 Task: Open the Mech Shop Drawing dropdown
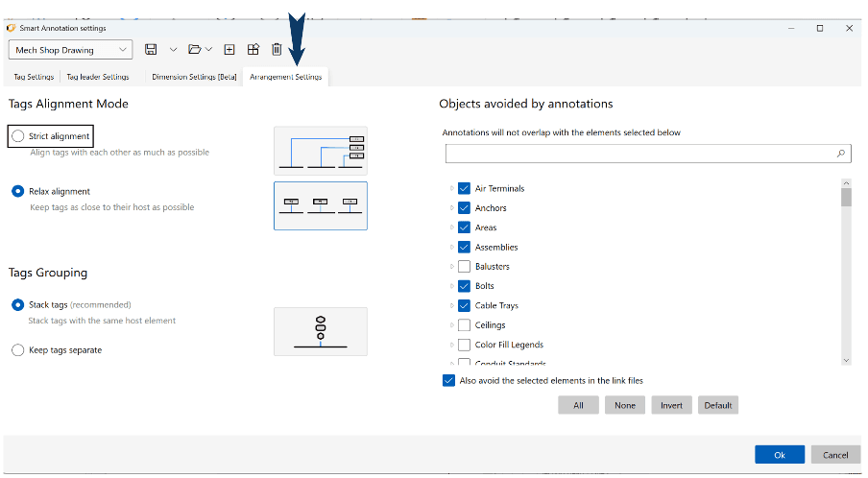(70, 50)
